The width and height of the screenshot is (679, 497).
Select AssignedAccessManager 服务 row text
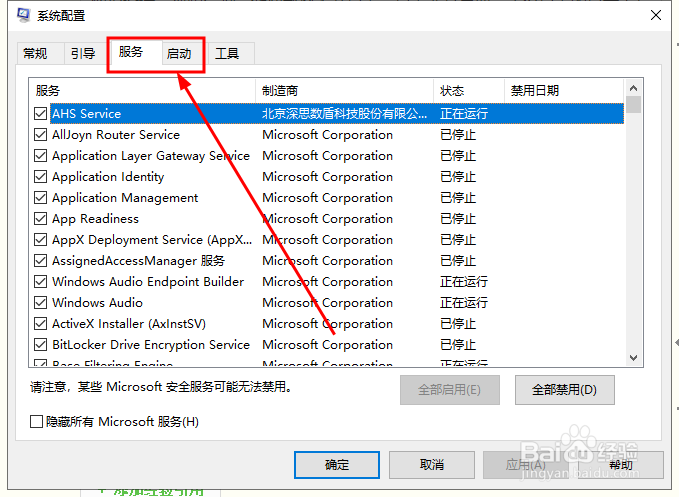pos(139,261)
